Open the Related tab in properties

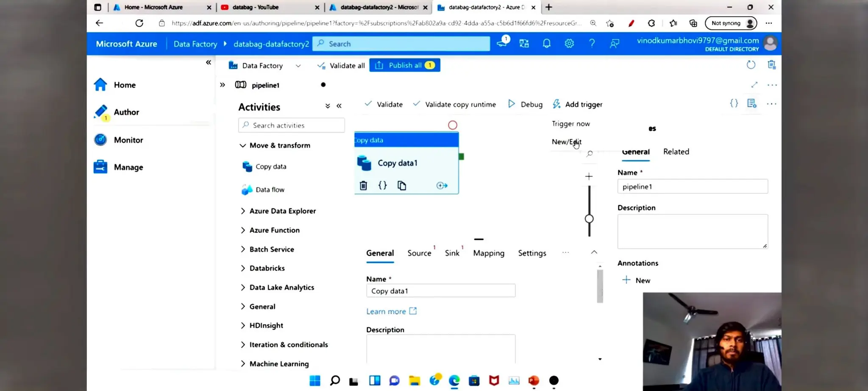pos(676,152)
